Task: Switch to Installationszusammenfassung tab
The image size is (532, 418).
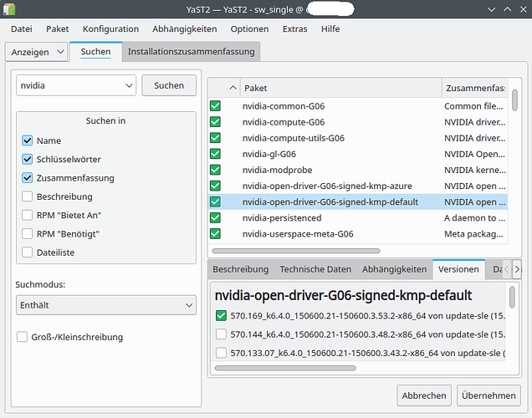Action: tap(191, 52)
